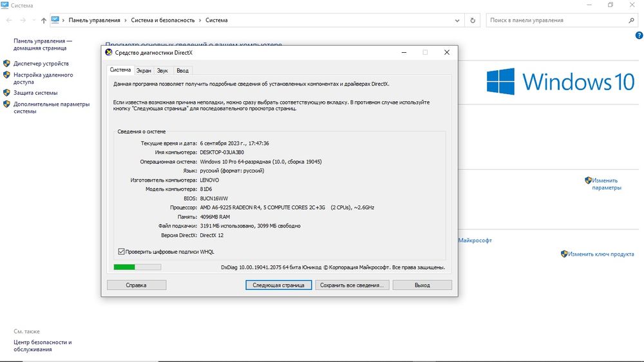644x362 pixels.
Task: Close the DirectX diagnostic dialog
Action: (x=447, y=53)
